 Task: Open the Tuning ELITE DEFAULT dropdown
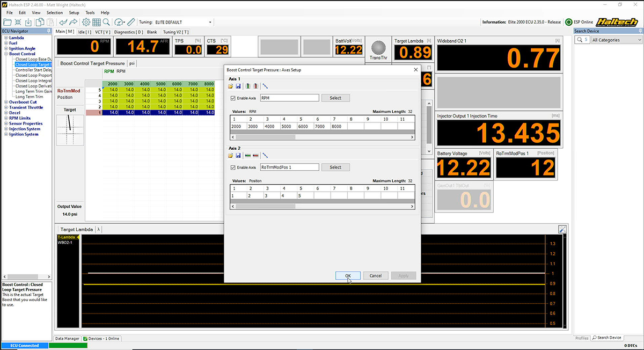(x=210, y=23)
